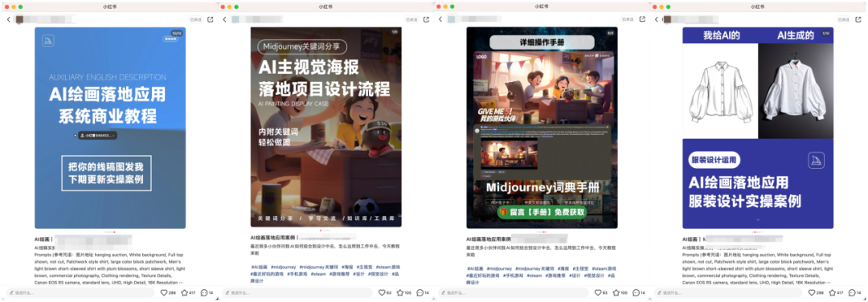Image resolution: width=868 pixels, height=302 pixels.
Task: Select post title AI绘画落地应用案例 in 详细操作手册 window
Action: tap(489, 239)
